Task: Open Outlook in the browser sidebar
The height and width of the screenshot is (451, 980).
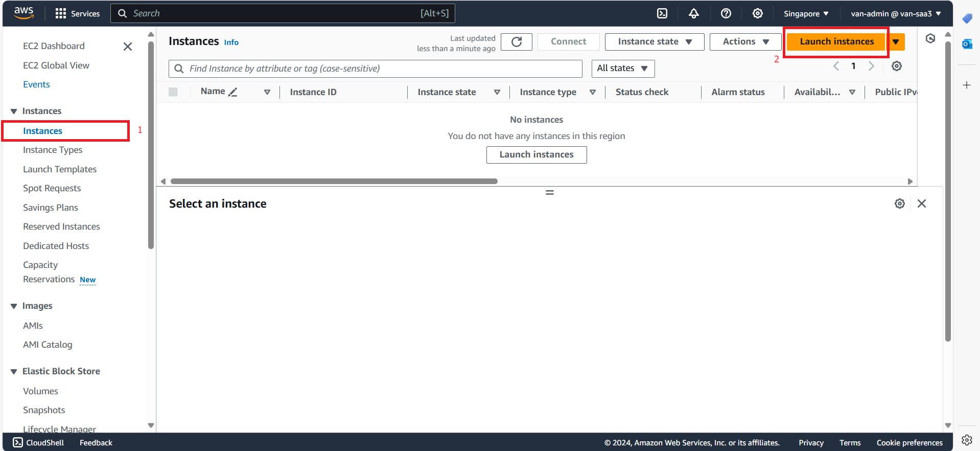Action: point(967,44)
